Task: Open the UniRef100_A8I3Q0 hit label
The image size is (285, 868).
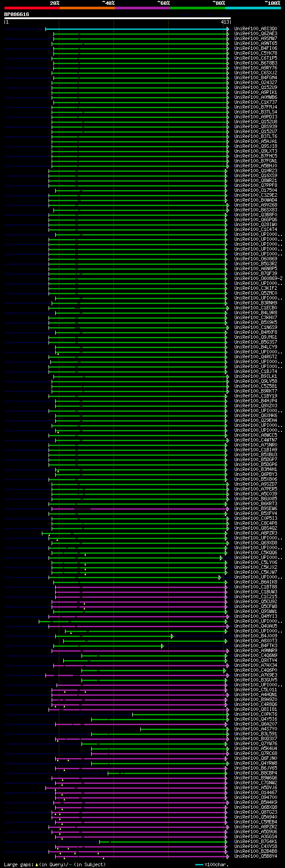Action: (256, 29)
